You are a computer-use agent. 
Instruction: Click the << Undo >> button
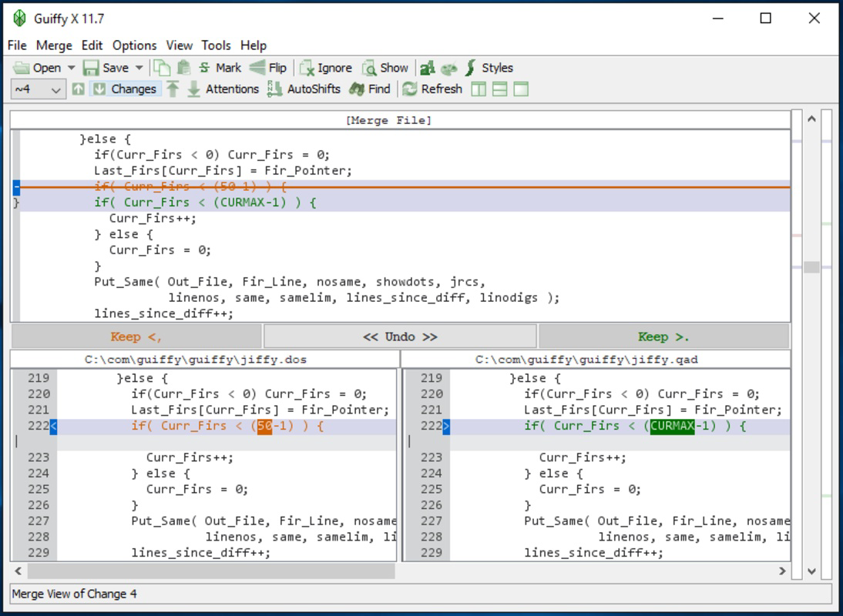[400, 336]
